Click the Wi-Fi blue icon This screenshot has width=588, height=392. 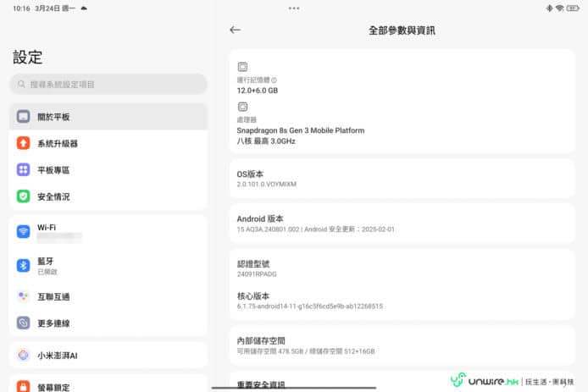24,232
